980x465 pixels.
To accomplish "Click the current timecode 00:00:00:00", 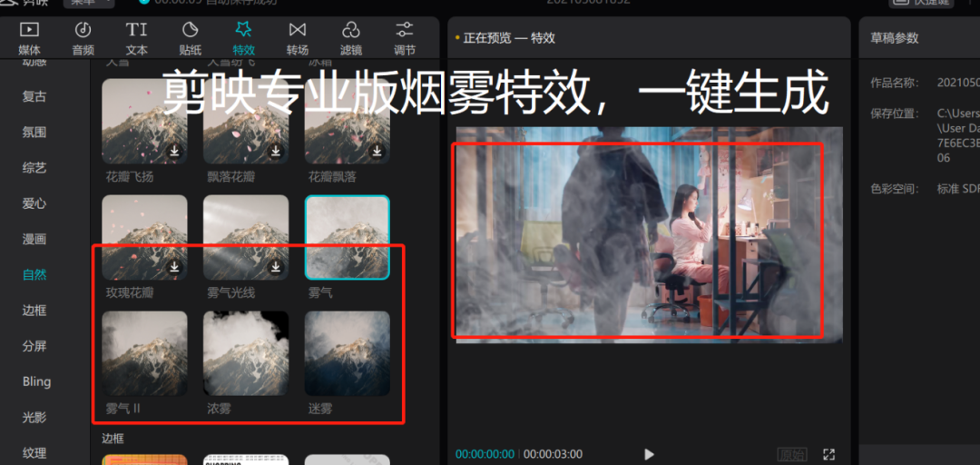I will [485, 454].
